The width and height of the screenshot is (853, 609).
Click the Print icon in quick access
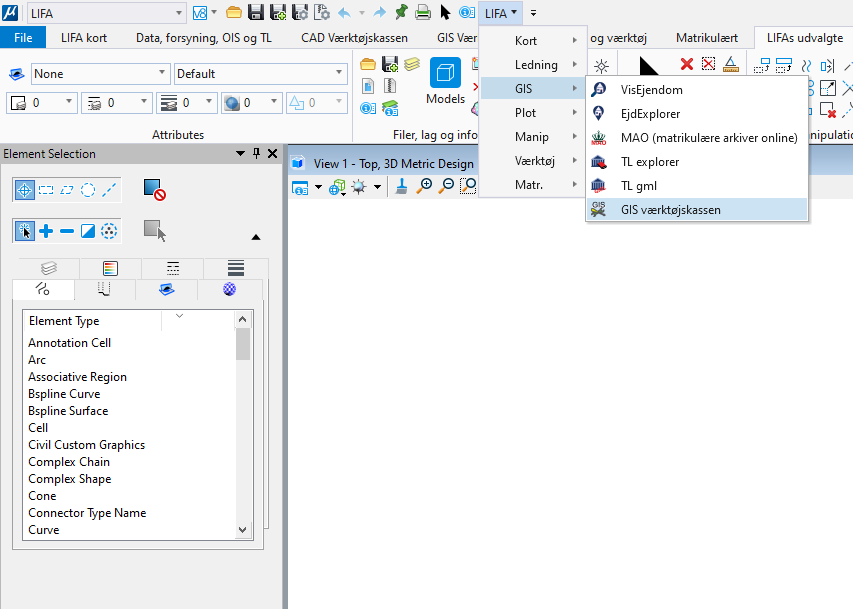coord(423,13)
